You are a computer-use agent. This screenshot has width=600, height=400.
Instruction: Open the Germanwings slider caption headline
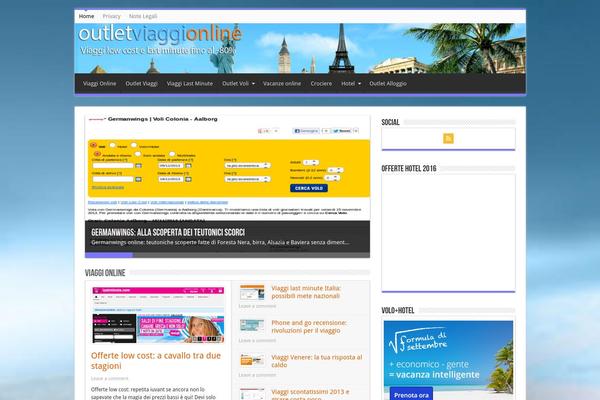pos(168,232)
